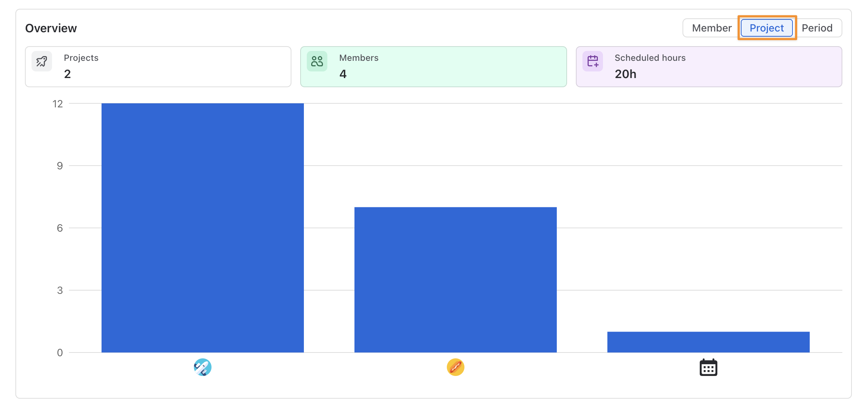
Task: Open the Projects summary card
Action: point(158,67)
